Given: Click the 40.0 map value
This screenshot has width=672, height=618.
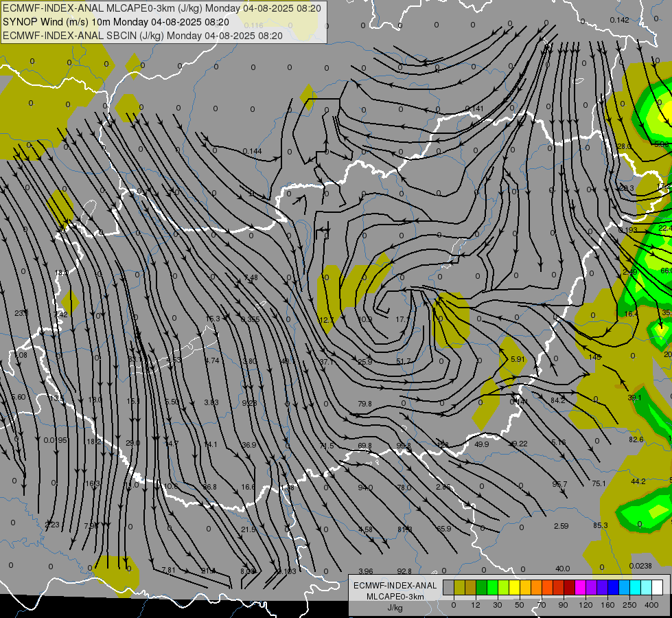Looking at the screenshot, I should click(563, 569).
